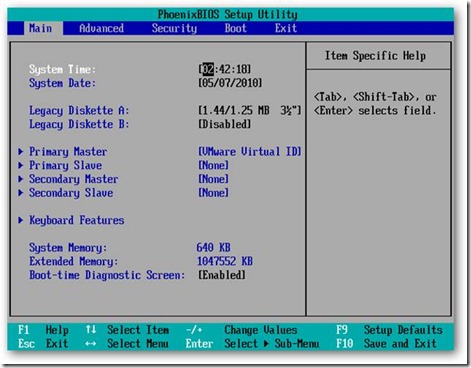Screen dimensions: 471x368
Task: Click the None value for Secondary Slave
Action: click(214, 193)
